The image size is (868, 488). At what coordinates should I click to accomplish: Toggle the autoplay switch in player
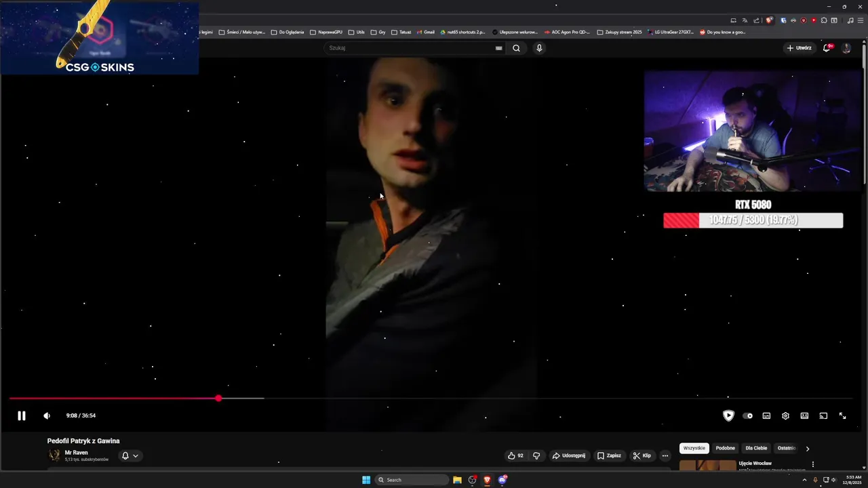747,415
